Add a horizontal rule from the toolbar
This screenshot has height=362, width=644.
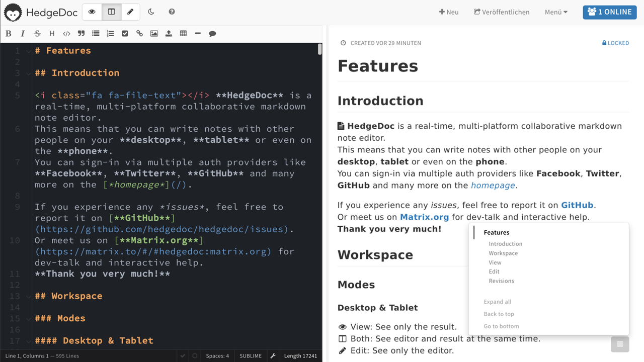pos(198,33)
